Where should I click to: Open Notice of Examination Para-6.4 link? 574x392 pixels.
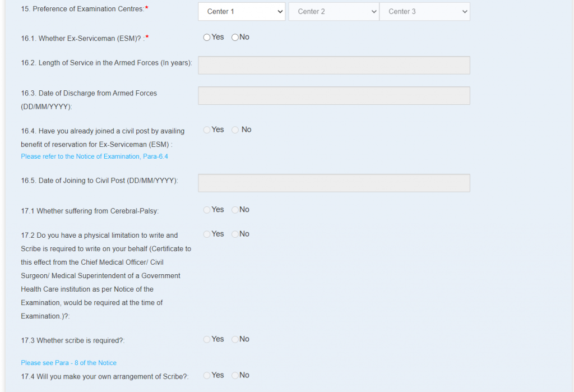(94, 156)
